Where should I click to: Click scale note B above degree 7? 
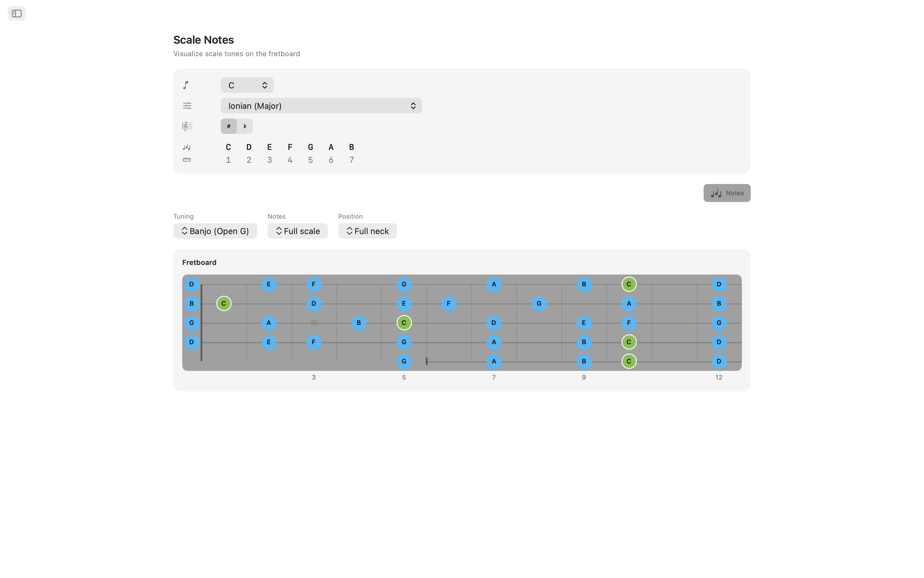pyautogui.click(x=352, y=147)
